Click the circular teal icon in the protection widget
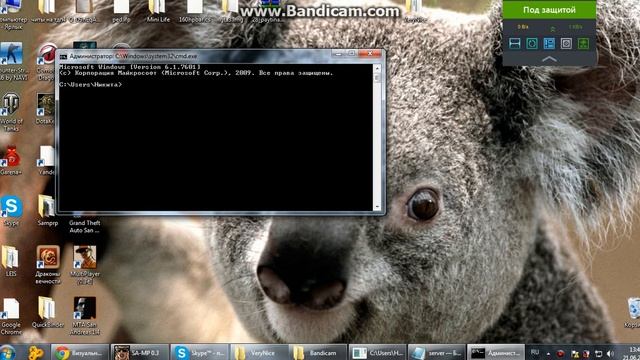The width and height of the screenshot is (640, 360). tap(532, 43)
